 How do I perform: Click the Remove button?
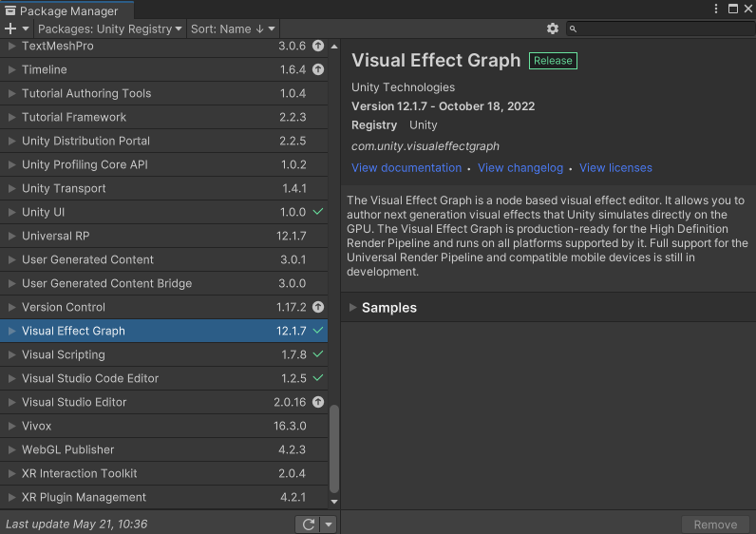tap(715, 524)
